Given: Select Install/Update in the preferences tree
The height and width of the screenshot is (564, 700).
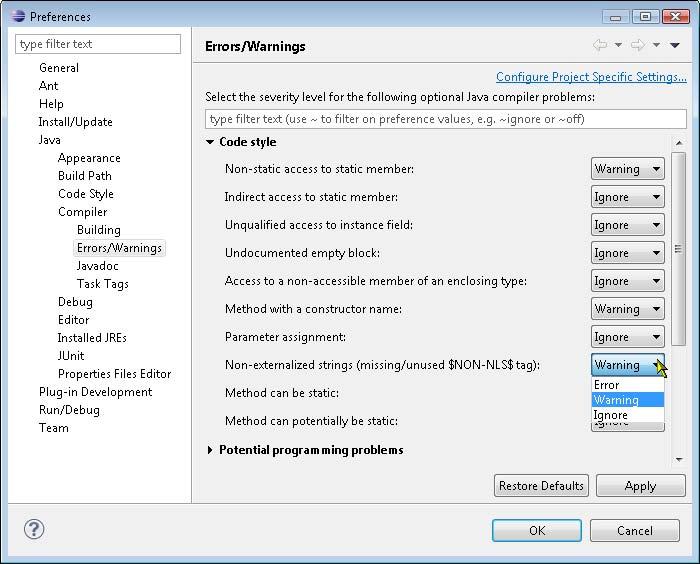Looking at the screenshot, I should click(75, 122).
